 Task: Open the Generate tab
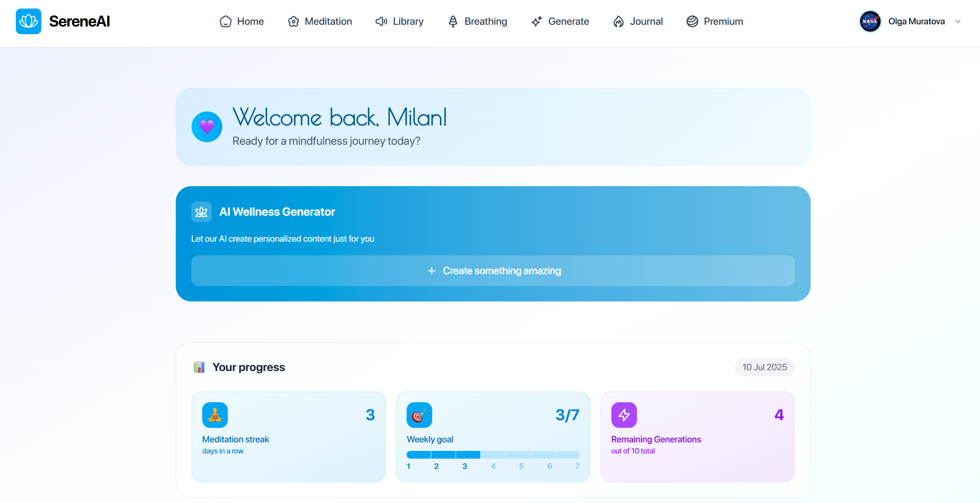pos(560,21)
